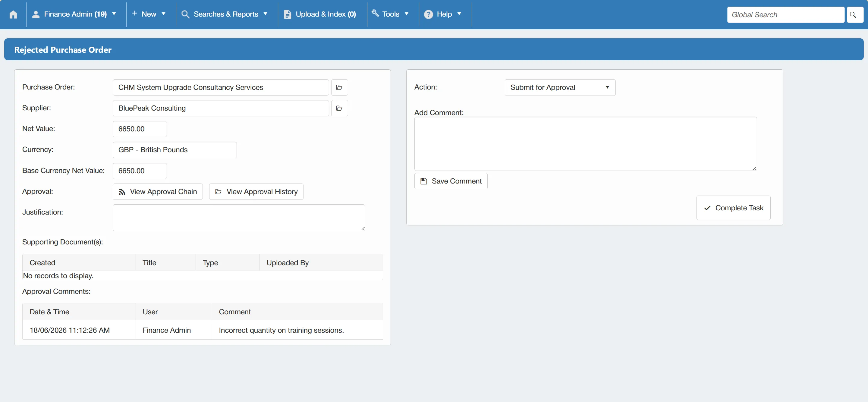Open the Action dropdown Submit for Approval
Viewport: 868px width, 402px height.
pos(560,88)
